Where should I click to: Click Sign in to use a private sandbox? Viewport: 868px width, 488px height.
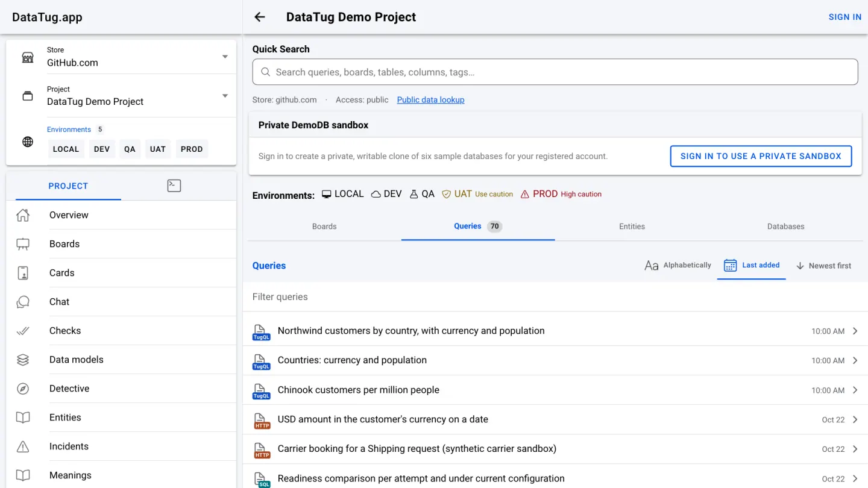(x=761, y=156)
